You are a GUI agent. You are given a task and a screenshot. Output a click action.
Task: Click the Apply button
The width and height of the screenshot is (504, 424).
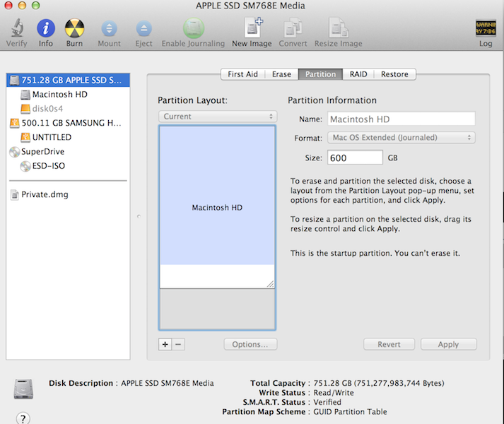(x=448, y=344)
